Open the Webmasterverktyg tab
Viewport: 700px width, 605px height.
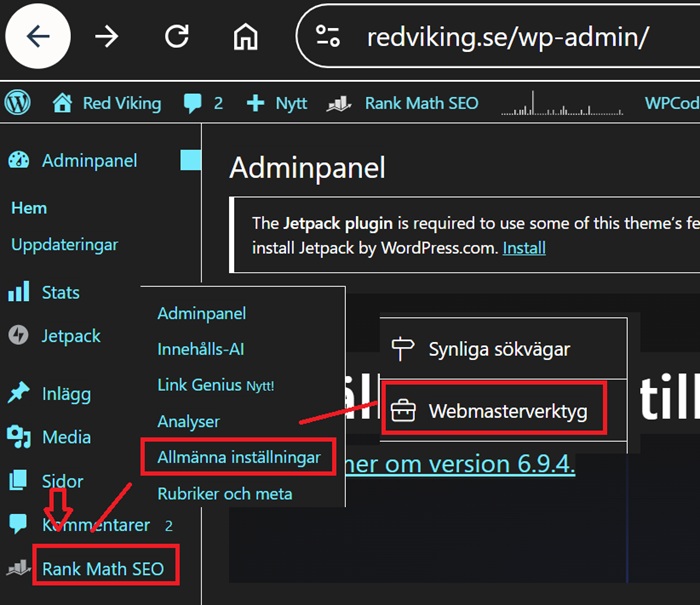click(507, 411)
